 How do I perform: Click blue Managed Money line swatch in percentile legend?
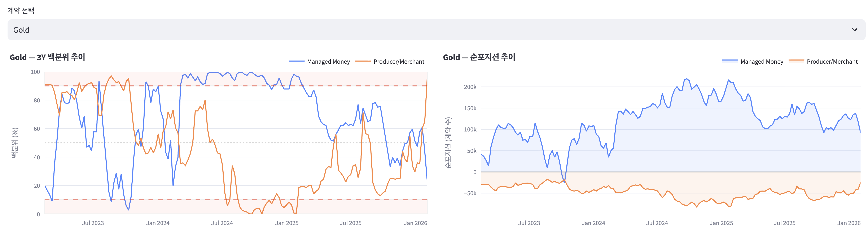[x=297, y=61]
